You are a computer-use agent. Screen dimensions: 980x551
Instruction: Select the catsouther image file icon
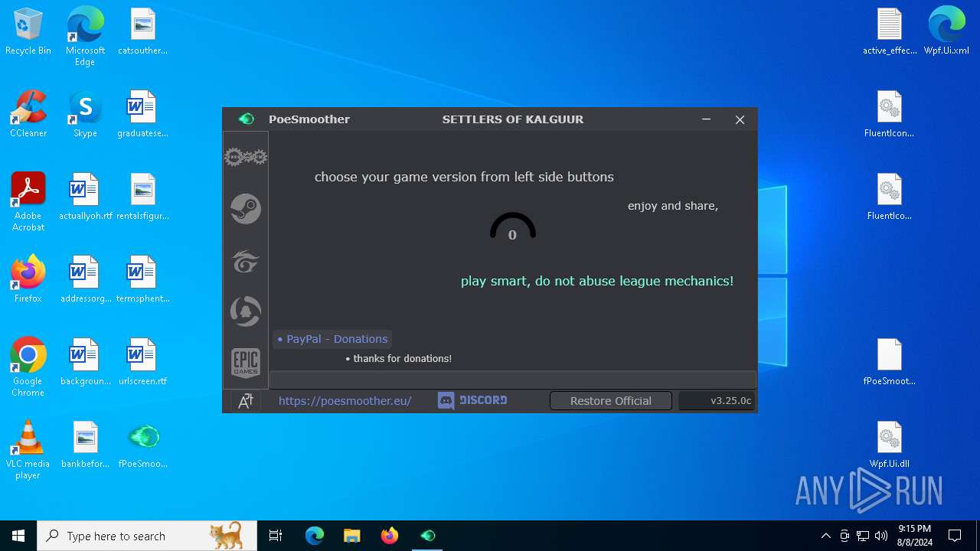142,33
